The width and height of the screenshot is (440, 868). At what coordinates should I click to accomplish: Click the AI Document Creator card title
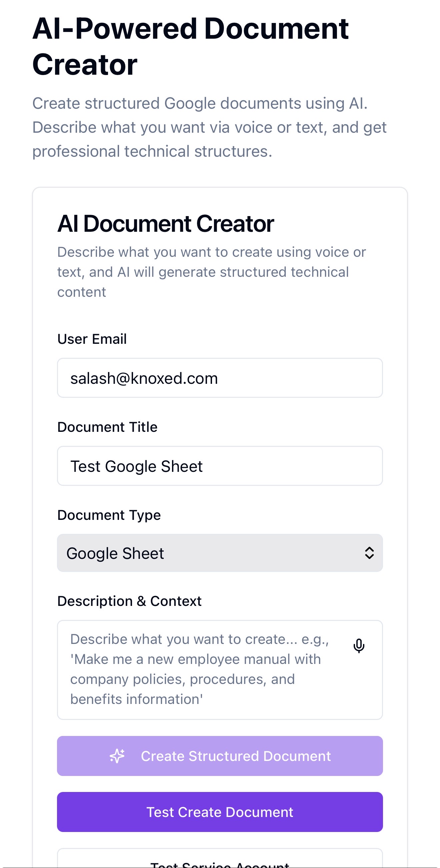coord(166,224)
